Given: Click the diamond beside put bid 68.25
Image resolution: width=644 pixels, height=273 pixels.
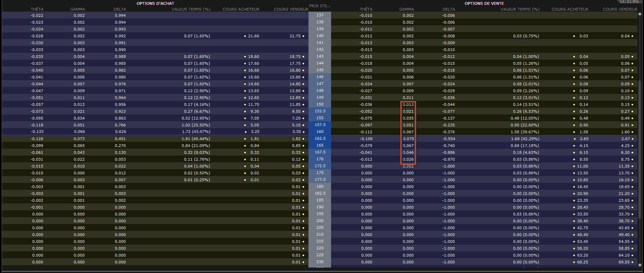Looking at the screenshot, I should pos(574,262).
